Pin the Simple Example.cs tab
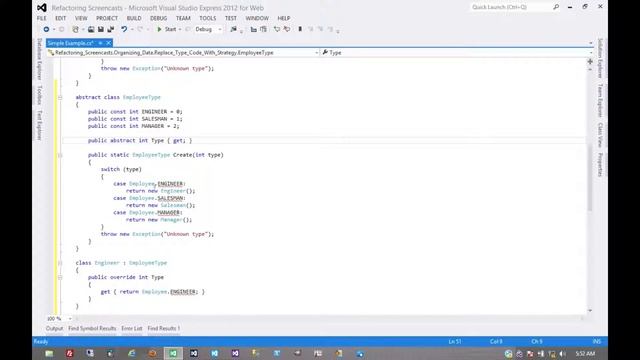The height and width of the screenshot is (360, 640). coord(100,43)
